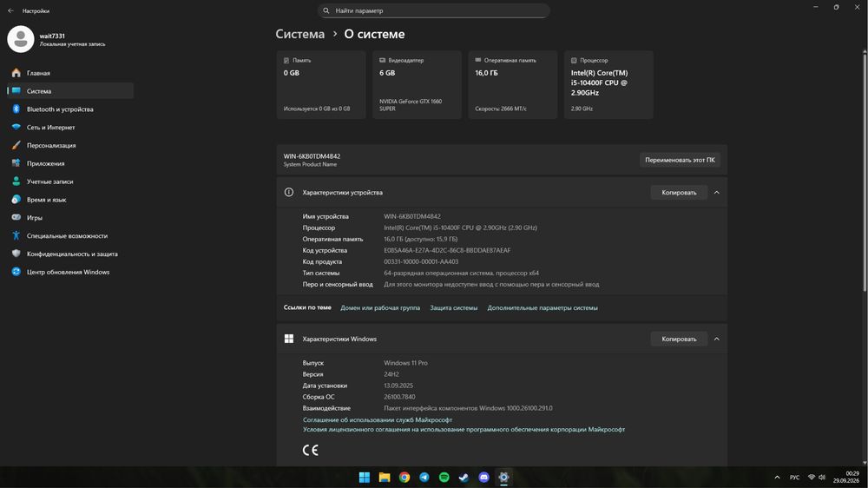Image resolution: width=868 pixels, height=488 pixels.
Task: Open the Память storage card
Action: pos(321,85)
